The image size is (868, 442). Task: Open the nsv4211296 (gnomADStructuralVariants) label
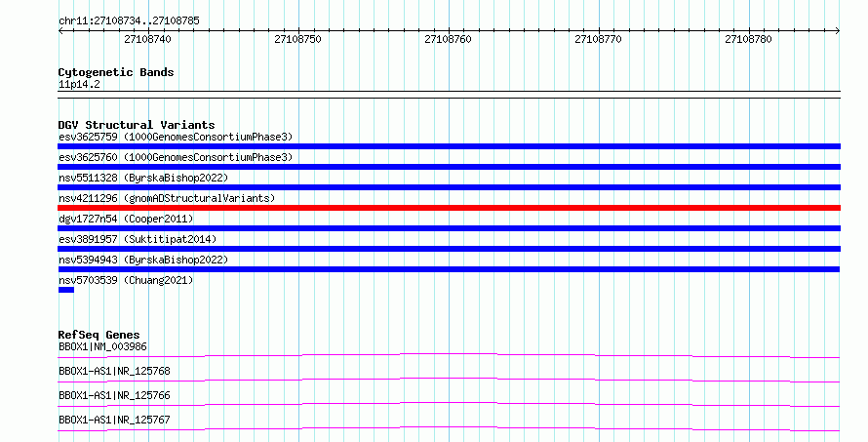(167, 198)
